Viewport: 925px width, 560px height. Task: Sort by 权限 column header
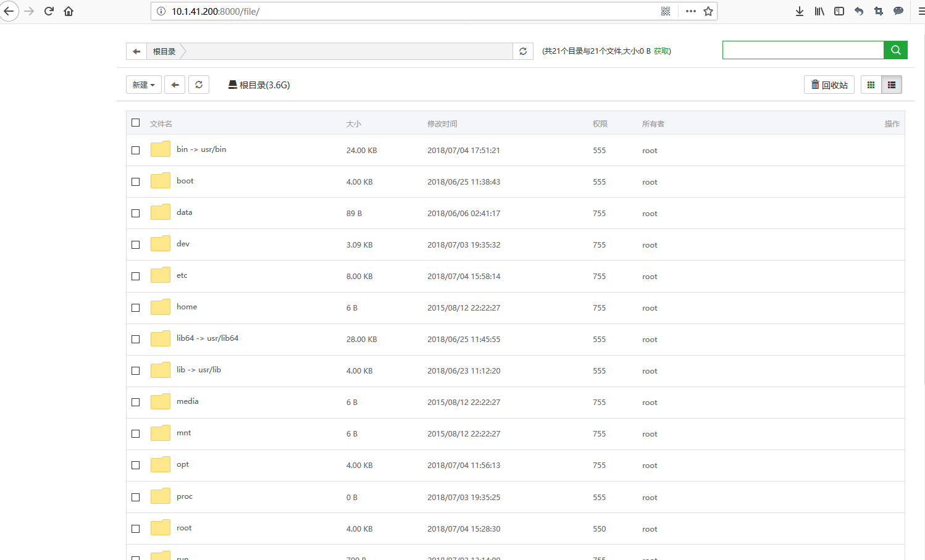click(x=600, y=123)
